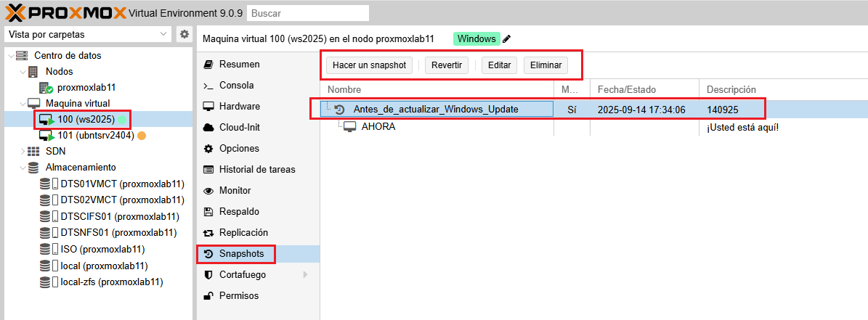Viewport: 868px width, 320px height.
Task: Click the Almacenamiento database icon
Action: 33,167
